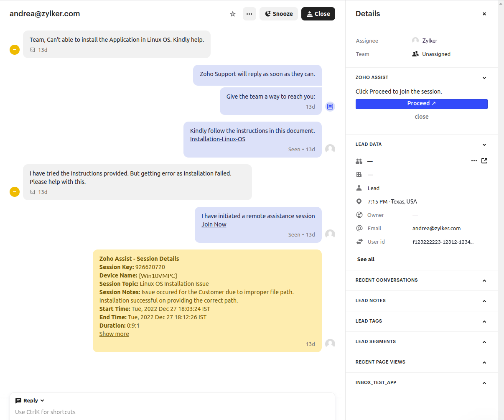Star the andrea@zylker.com conversation

233,14
